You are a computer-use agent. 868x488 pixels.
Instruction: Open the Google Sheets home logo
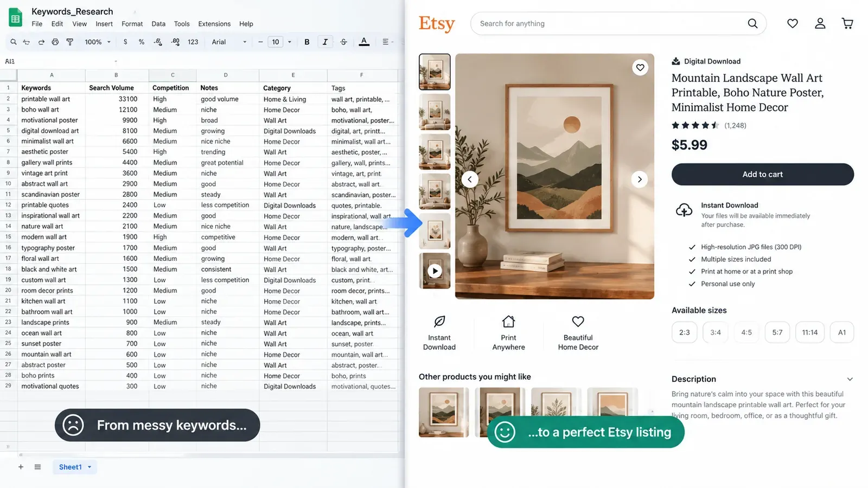[x=16, y=18]
